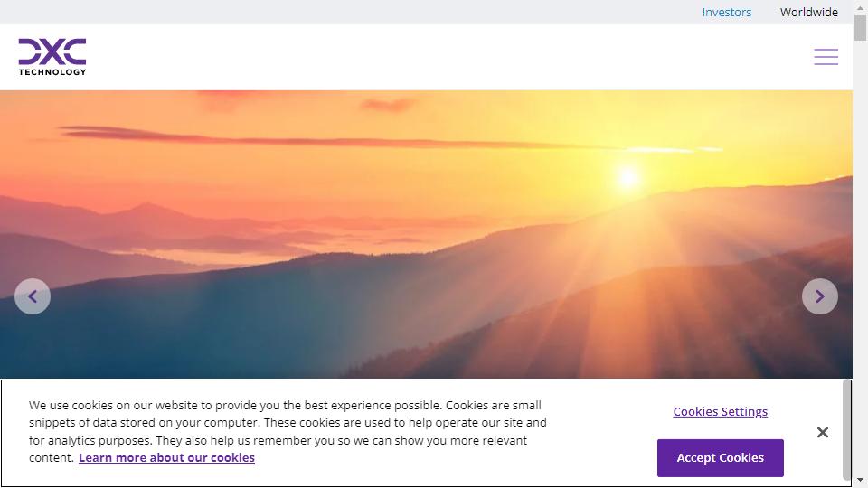Accept Cookies
The height and width of the screenshot is (488, 868).
point(721,458)
